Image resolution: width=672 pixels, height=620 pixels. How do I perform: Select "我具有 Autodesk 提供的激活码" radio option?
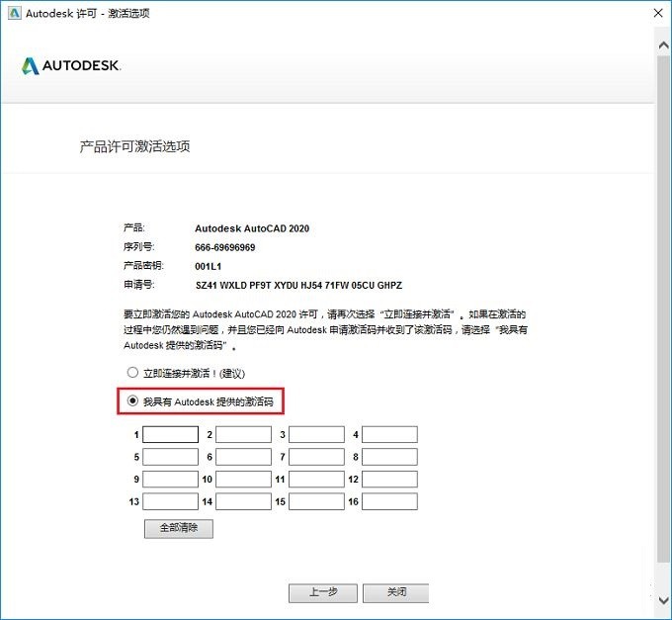coord(132,401)
